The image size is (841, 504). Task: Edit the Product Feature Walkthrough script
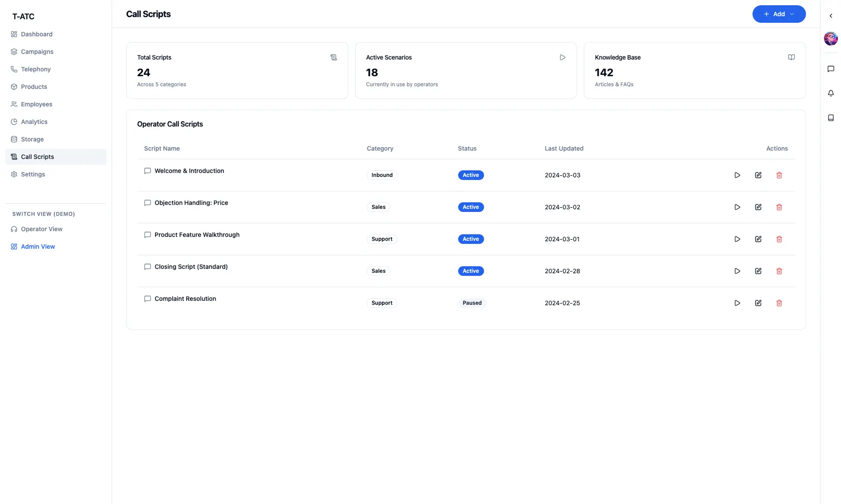click(x=758, y=239)
